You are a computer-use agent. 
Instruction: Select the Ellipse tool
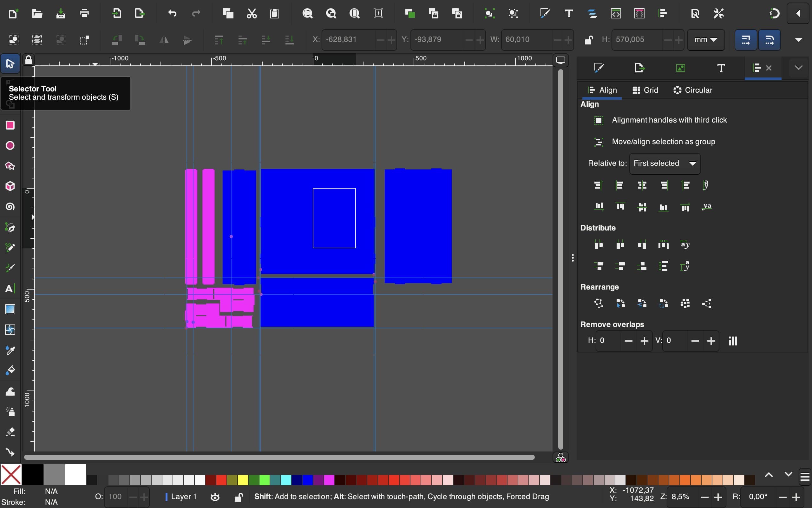click(x=10, y=145)
